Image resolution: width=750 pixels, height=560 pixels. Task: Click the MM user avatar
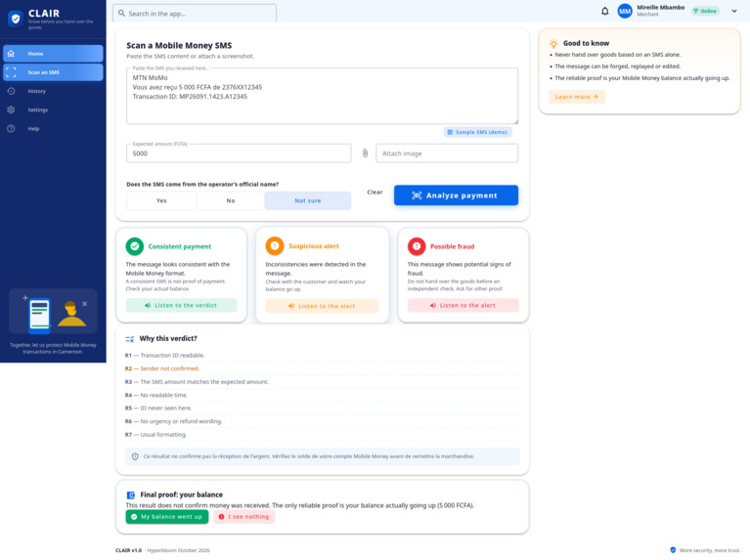tap(625, 11)
